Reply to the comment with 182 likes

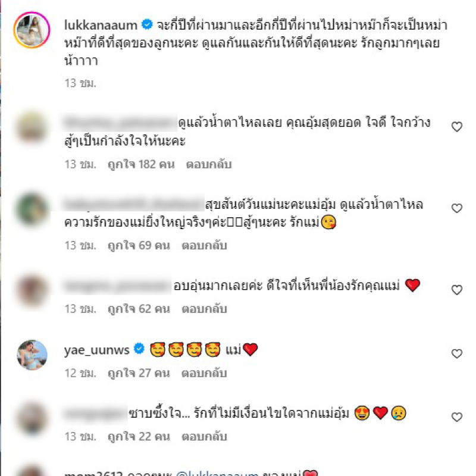209,164
